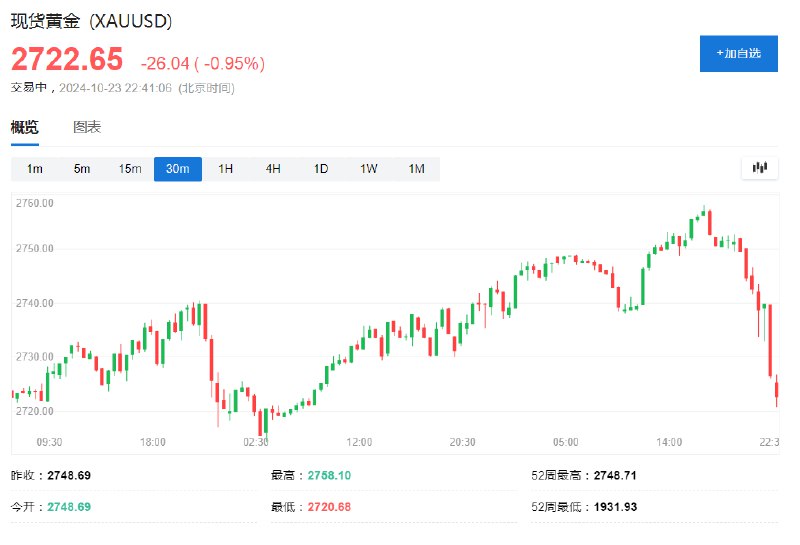Image resolution: width=800 pixels, height=545 pixels.
Task: Click the 02:30 time axis label
Action: point(256,442)
